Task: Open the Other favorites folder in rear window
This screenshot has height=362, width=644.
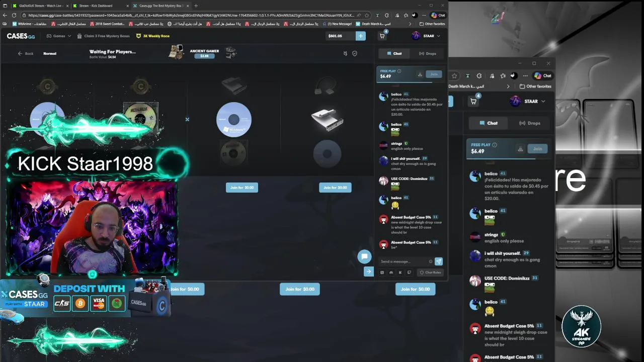Action: (536, 86)
